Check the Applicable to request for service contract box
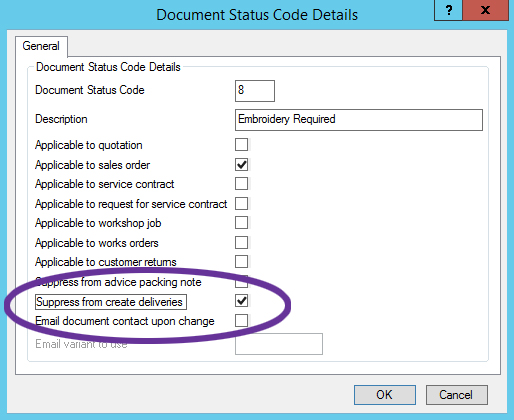This screenshot has height=420, width=514. pos(241,203)
